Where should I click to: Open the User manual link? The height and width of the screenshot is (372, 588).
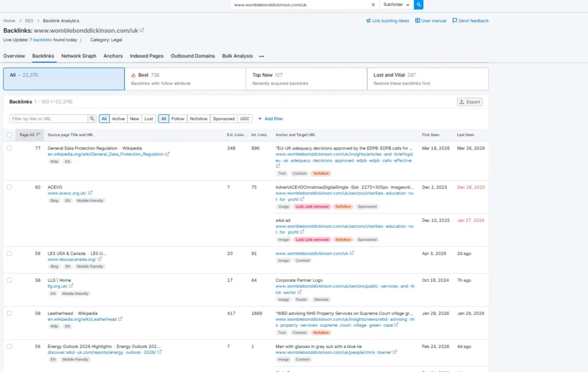(x=431, y=21)
